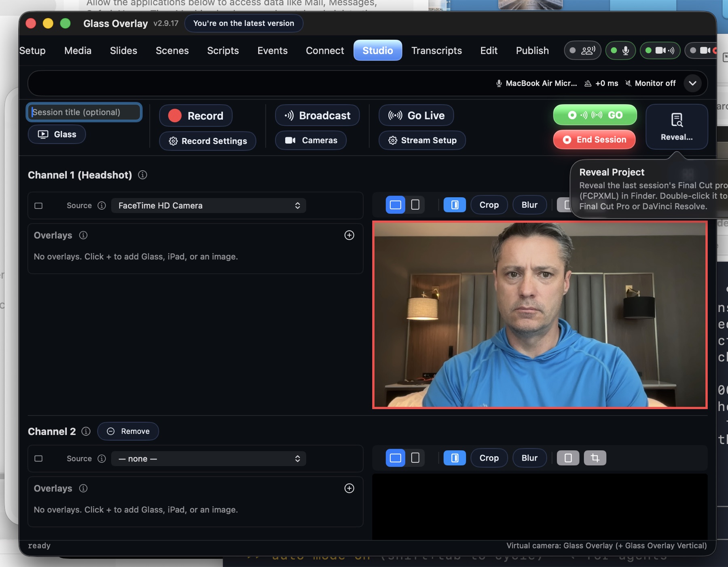Remove Channel 2

pos(128,431)
